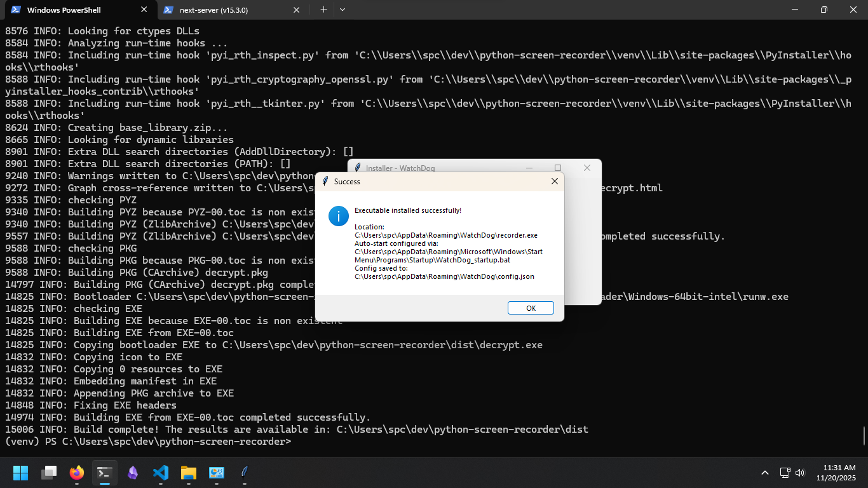Open the new tab dropdown in Terminal
The image size is (868, 488).
342,10
